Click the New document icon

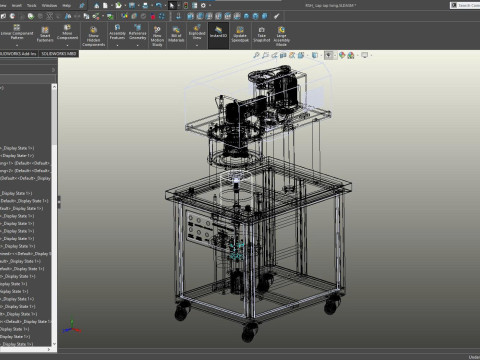tap(105, 5)
